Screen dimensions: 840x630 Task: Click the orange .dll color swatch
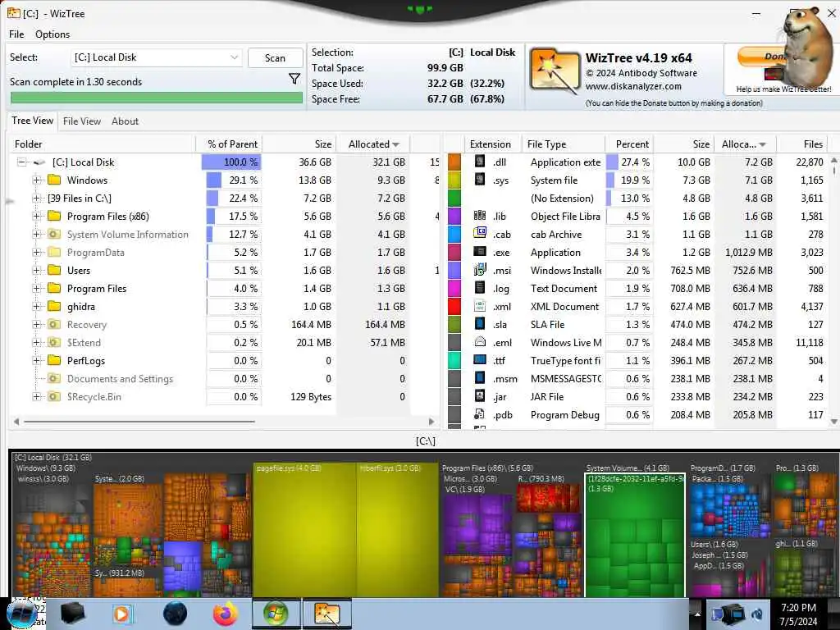coord(454,162)
